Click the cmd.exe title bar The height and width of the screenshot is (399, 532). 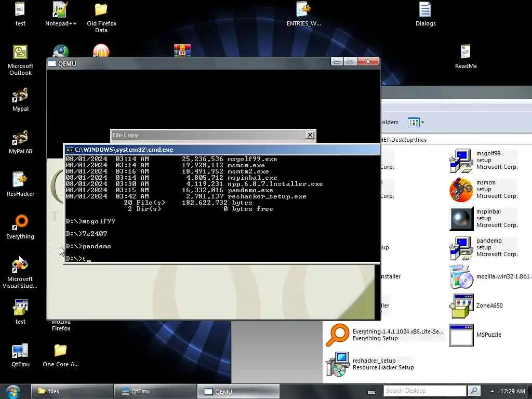point(221,150)
